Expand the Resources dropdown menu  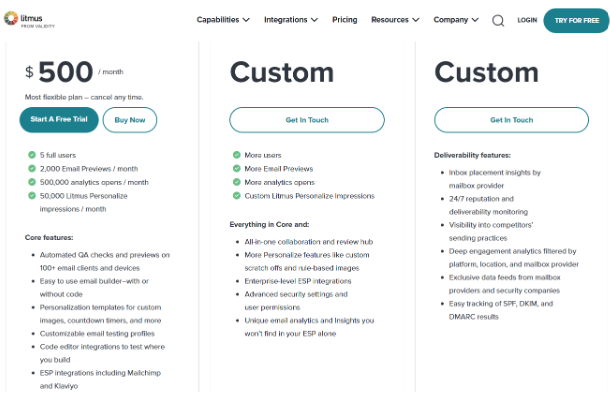point(395,19)
